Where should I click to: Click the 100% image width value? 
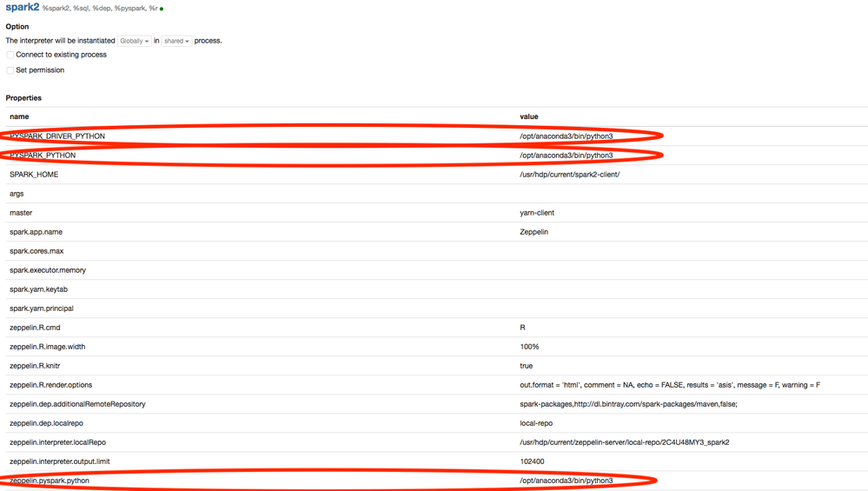coord(529,347)
